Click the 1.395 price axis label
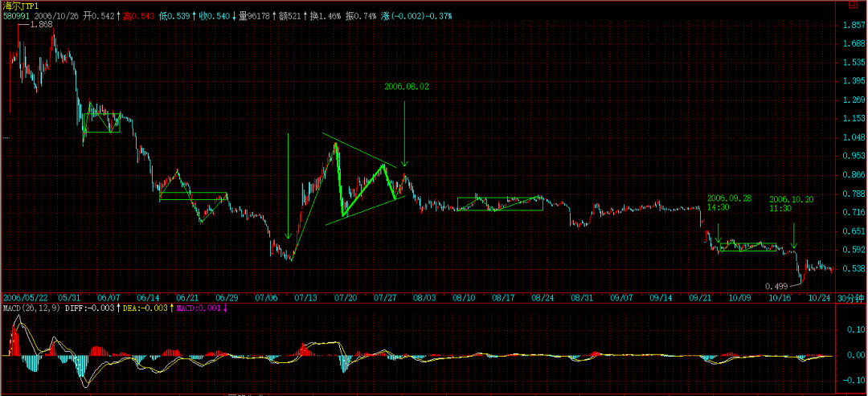Viewport: 868px width, 396px height. coord(853,81)
